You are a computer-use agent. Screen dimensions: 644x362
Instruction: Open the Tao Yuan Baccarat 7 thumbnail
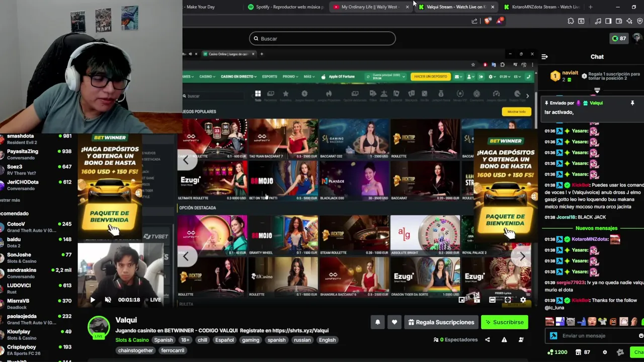click(283, 139)
